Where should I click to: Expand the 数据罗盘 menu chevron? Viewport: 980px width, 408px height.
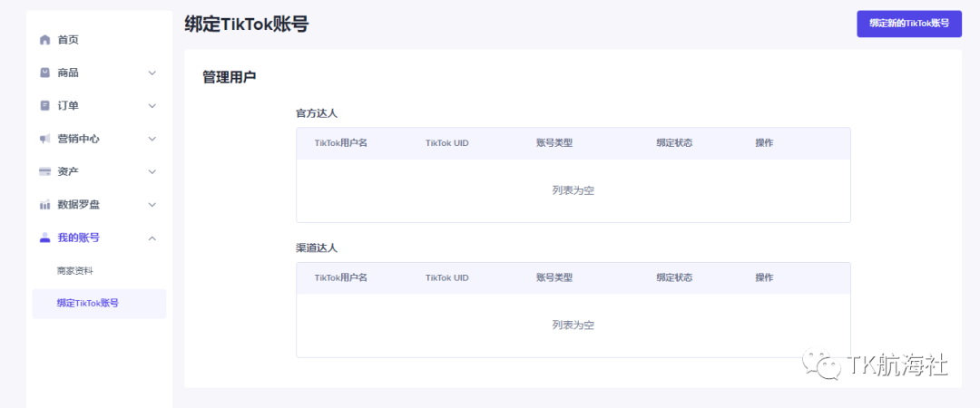click(152, 205)
